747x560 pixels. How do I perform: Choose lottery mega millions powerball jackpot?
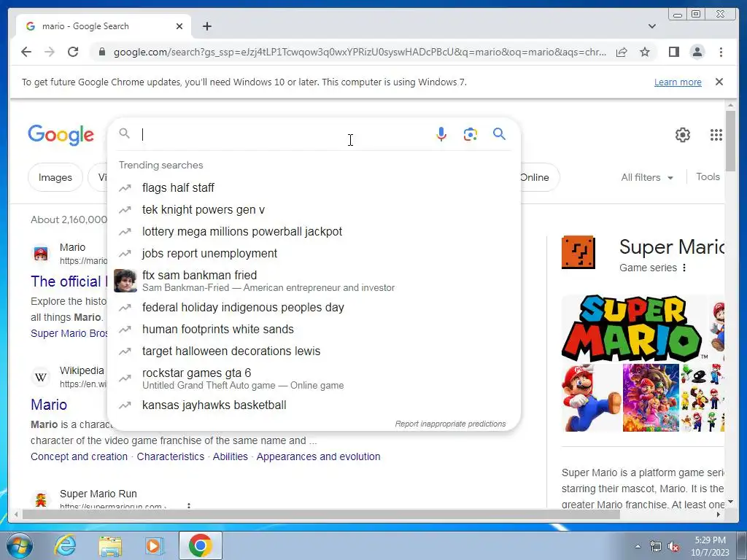coord(314,231)
